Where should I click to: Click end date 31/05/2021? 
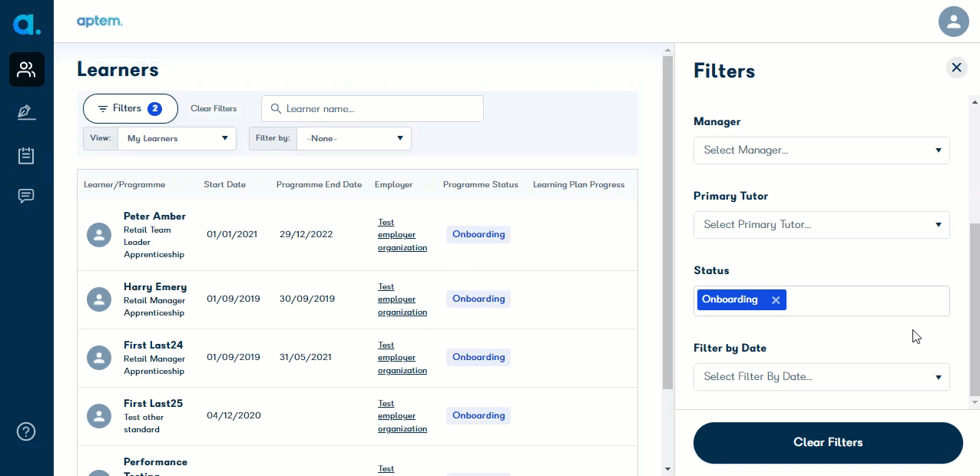tap(306, 358)
